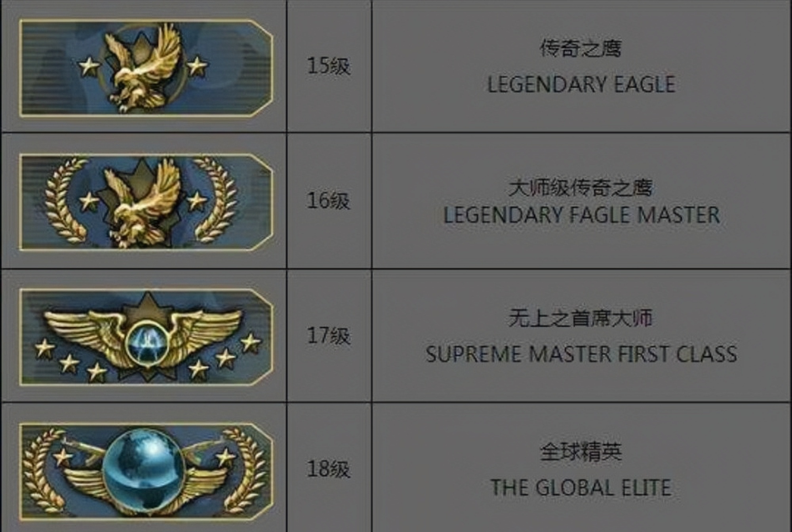Select the Supreme Master First Class badge

[x=146, y=337]
